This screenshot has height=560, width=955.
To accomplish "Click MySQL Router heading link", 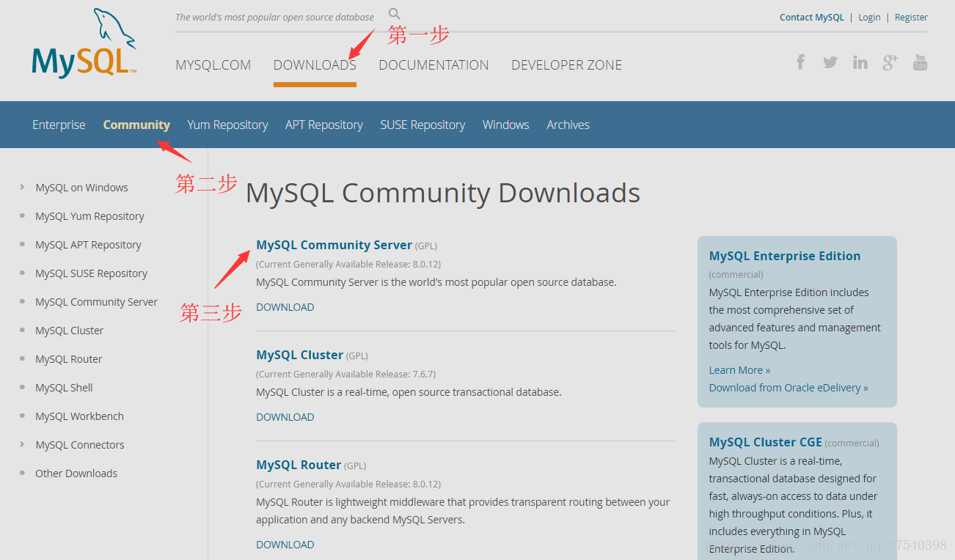I will pos(299,465).
